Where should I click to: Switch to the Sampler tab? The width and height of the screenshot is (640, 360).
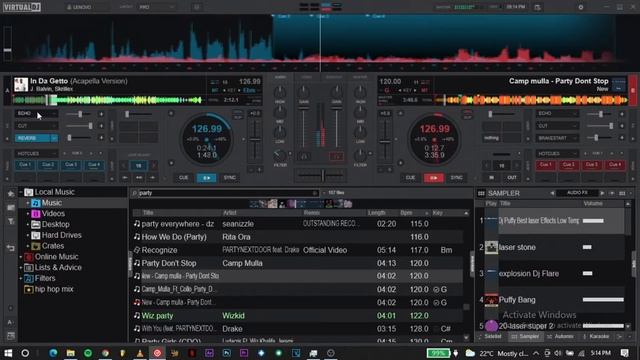coord(525,337)
